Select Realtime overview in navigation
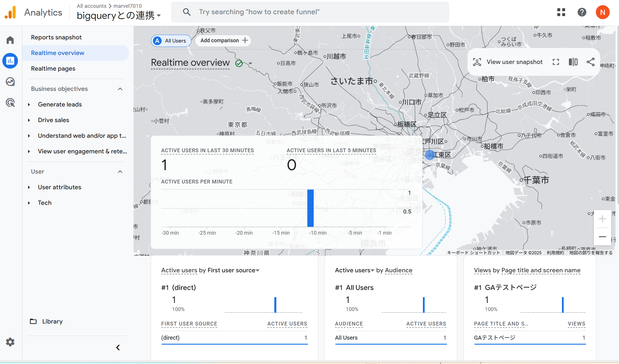 tap(76, 53)
